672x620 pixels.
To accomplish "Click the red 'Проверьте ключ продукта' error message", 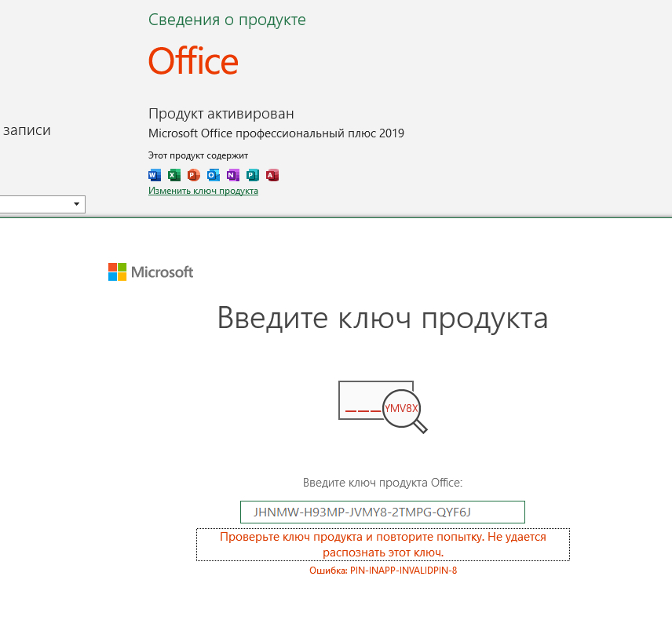I will [382, 545].
